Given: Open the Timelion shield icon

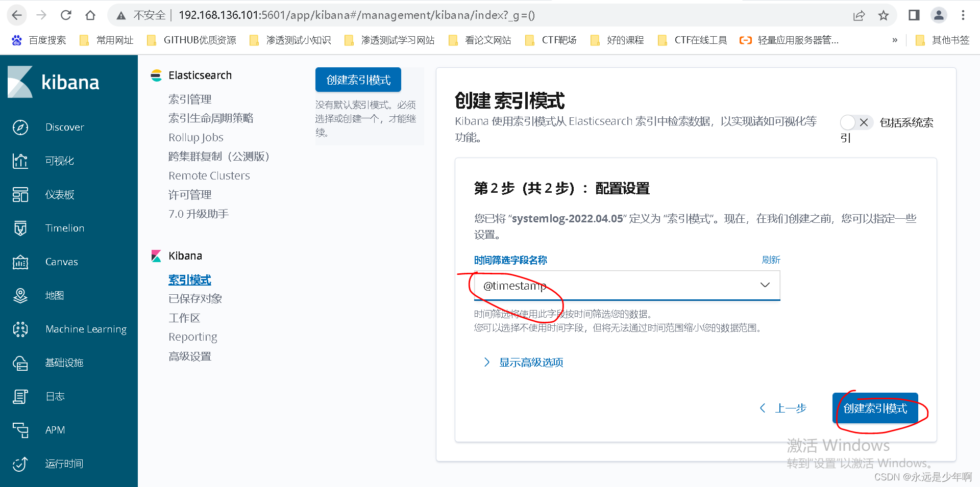Looking at the screenshot, I should point(20,228).
